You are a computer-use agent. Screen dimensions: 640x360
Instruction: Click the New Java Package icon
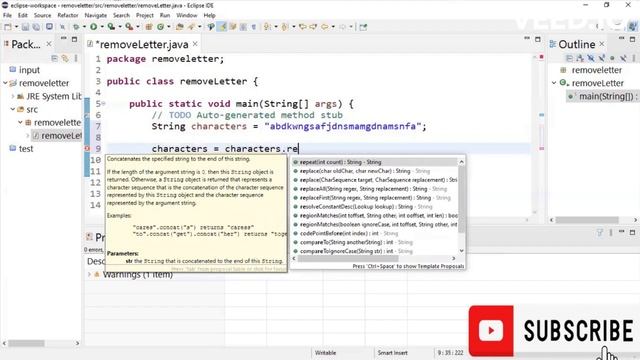pyautogui.click(x=149, y=27)
